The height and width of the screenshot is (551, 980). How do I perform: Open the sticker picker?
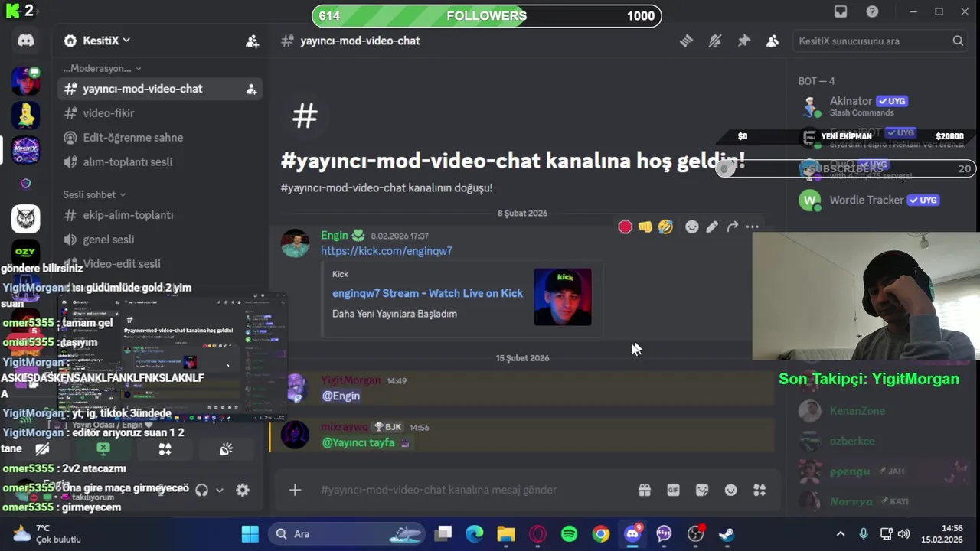coord(702,490)
